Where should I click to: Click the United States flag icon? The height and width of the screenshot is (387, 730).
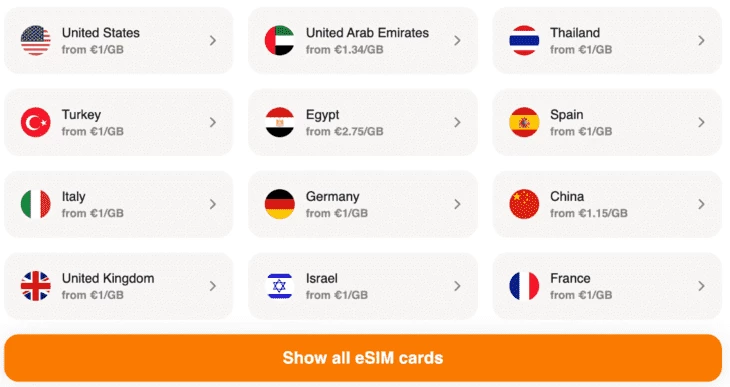(x=36, y=41)
